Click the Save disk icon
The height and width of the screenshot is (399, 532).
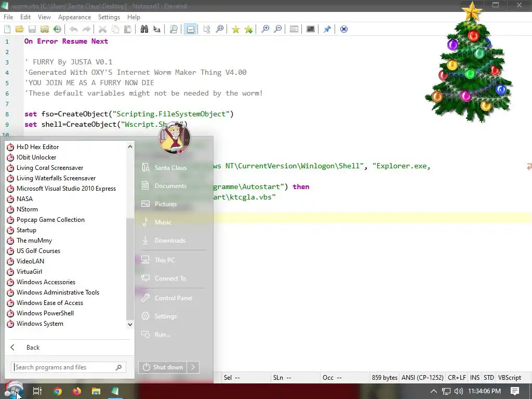click(x=32, y=29)
